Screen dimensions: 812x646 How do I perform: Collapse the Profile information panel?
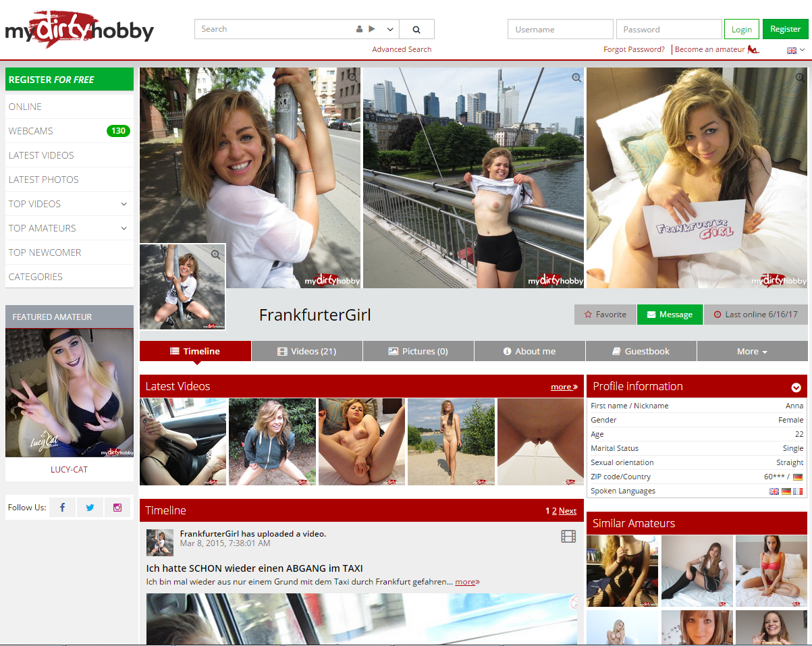(x=796, y=387)
